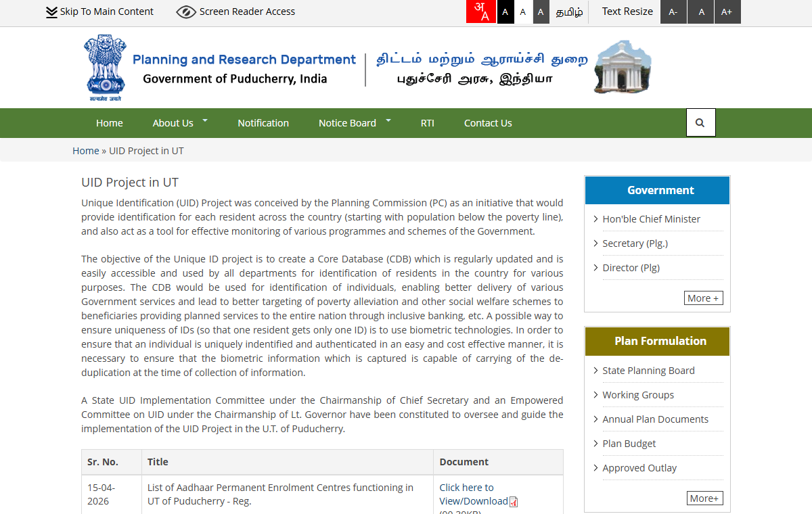This screenshot has height=514, width=812.
Task: Click the Screen Reader Access eye icon
Action: (186, 11)
